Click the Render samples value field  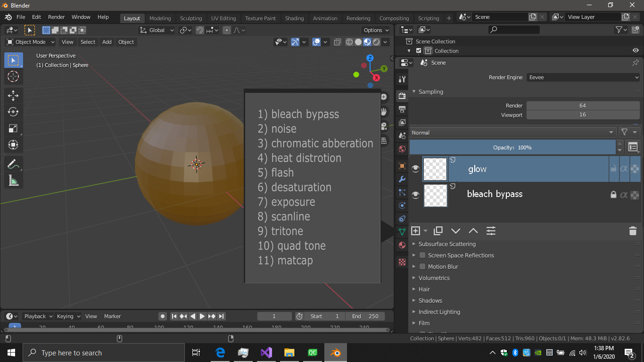click(583, 106)
